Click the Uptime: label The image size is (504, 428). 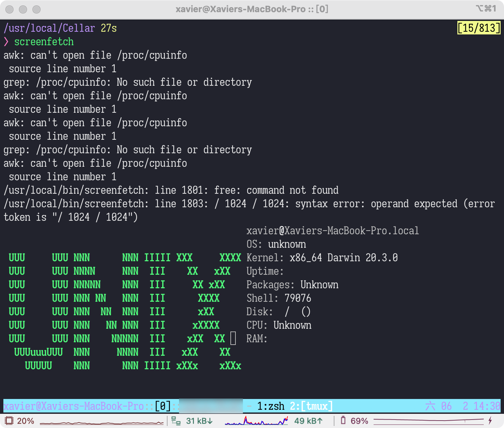265,271
